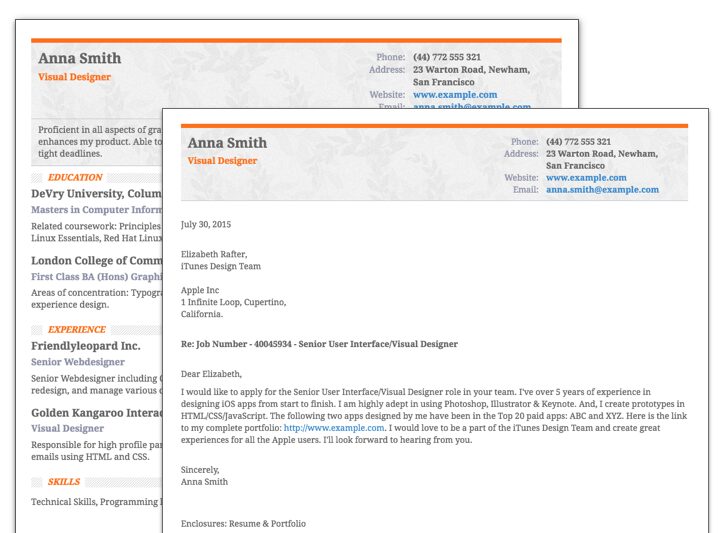Screen dimensions: 728x533
Task: Click phone number (44) 772 555 321 in cover letter
Action: [578, 142]
